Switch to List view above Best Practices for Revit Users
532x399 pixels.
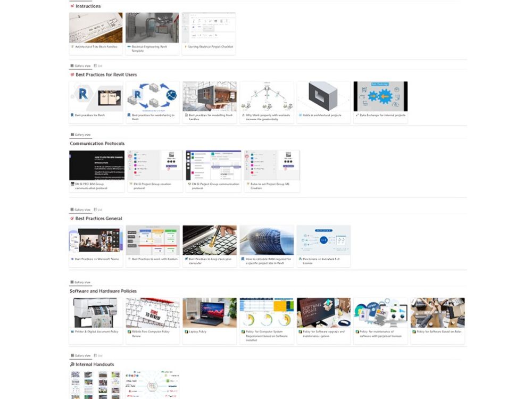click(x=98, y=66)
